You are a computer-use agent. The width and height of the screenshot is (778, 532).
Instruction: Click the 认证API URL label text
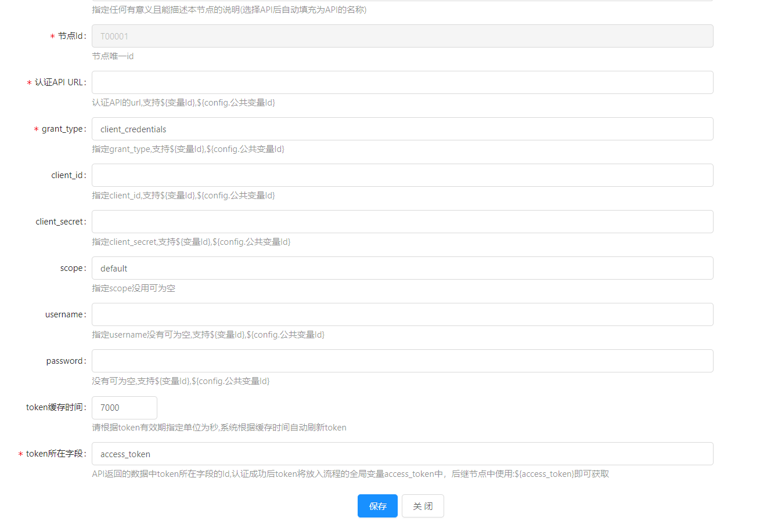point(59,82)
